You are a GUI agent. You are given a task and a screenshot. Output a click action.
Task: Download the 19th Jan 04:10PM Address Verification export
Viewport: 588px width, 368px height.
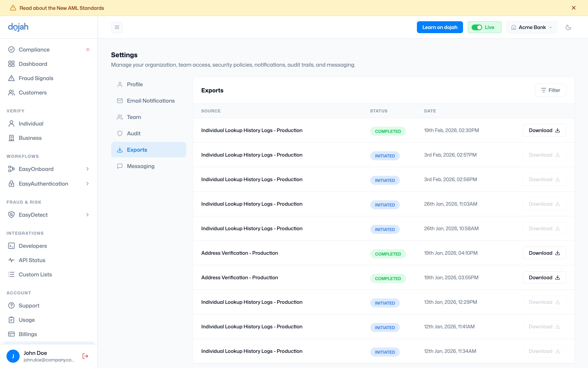coord(544,253)
